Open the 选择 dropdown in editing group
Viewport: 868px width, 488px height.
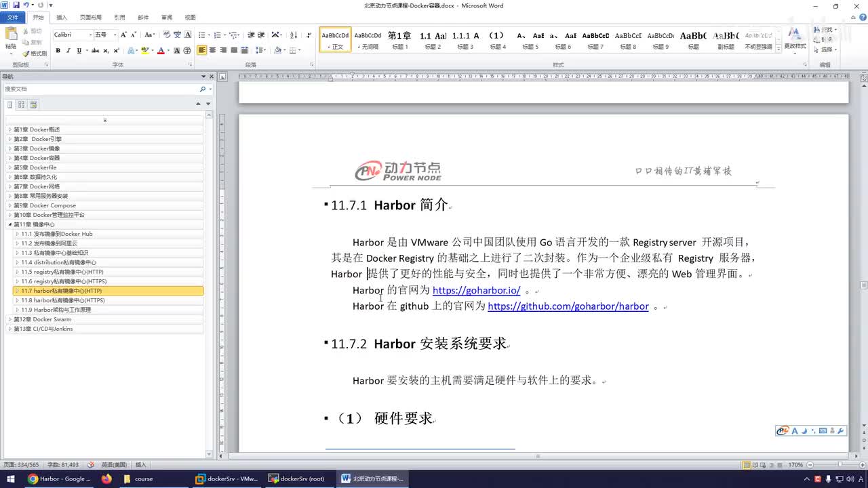point(825,49)
